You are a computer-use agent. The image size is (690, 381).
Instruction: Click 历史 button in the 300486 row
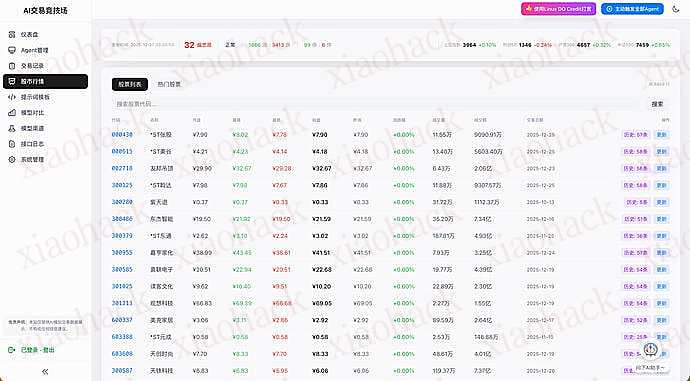635,219
